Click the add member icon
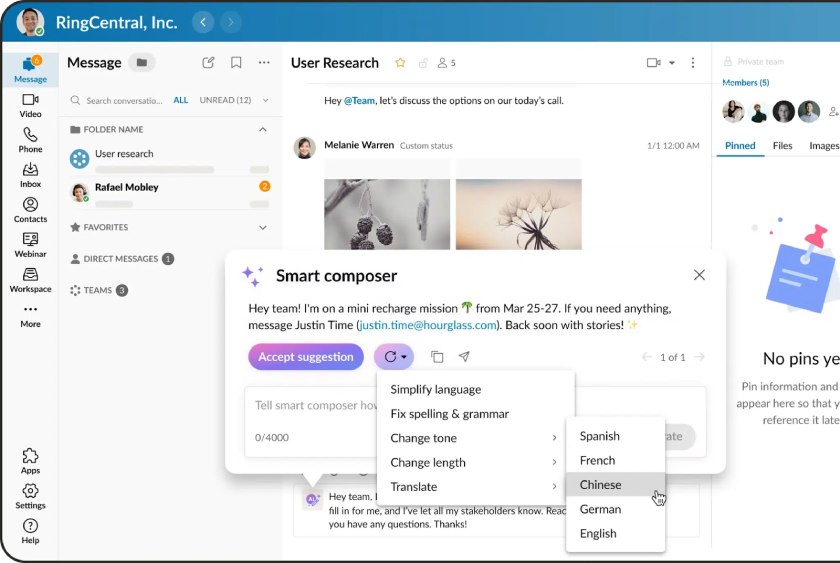The width and height of the screenshot is (840, 563). [833, 111]
